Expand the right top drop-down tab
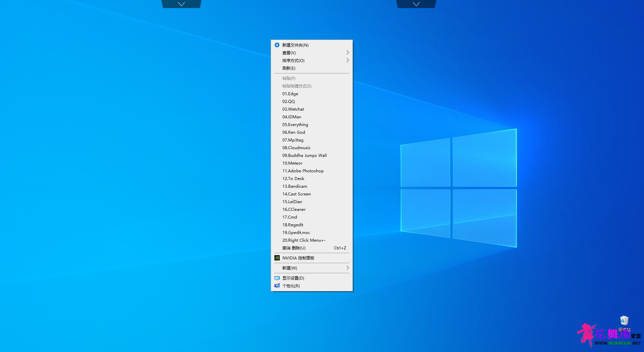 [416, 4]
